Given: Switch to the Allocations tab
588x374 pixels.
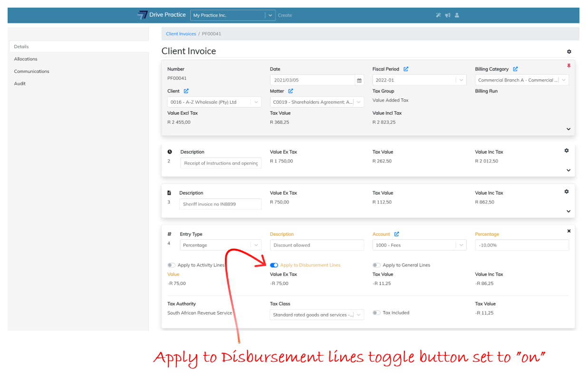Looking at the screenshot, I should coord(26,59).
